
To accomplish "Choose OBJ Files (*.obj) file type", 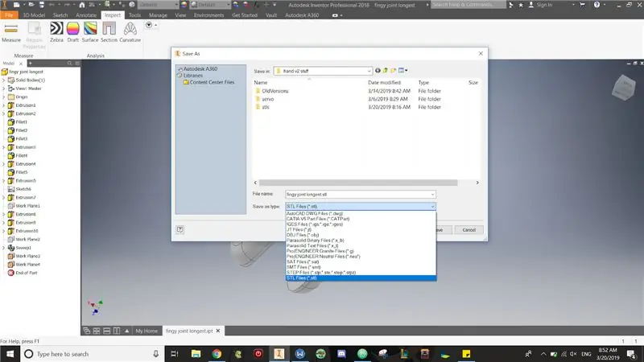I will 361,235.
